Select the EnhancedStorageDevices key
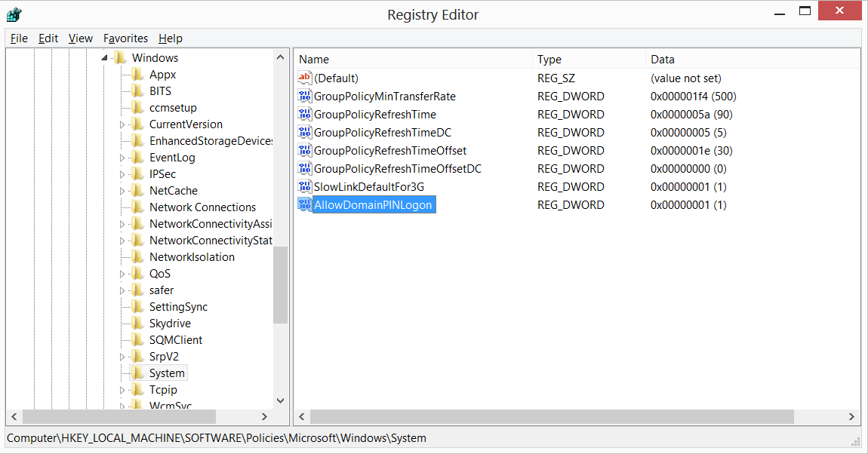The image size is (868, 454). pos(211,140)
